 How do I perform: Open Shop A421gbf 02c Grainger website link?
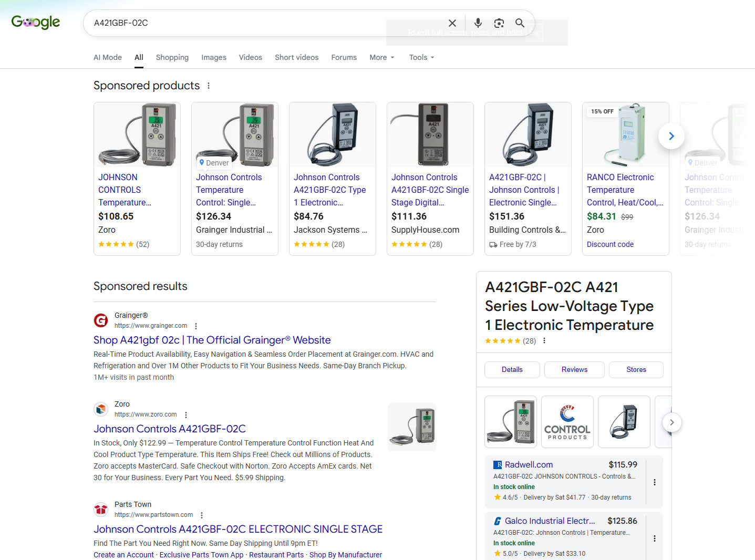point(212,340)
